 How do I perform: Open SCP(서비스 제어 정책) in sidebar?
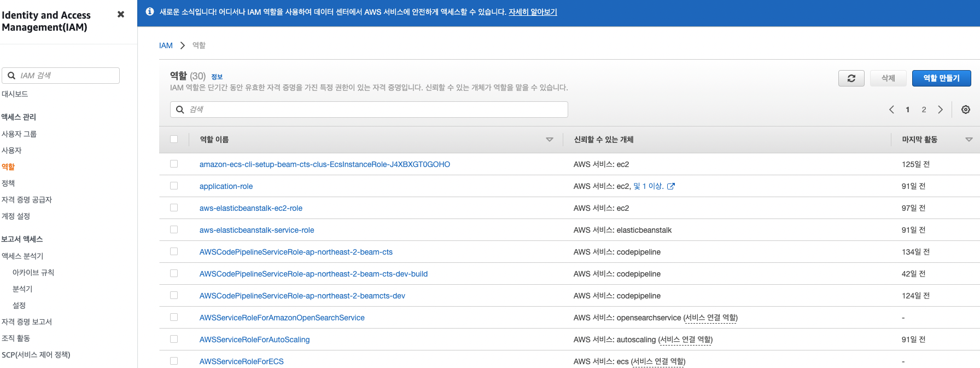click(36, 355)
